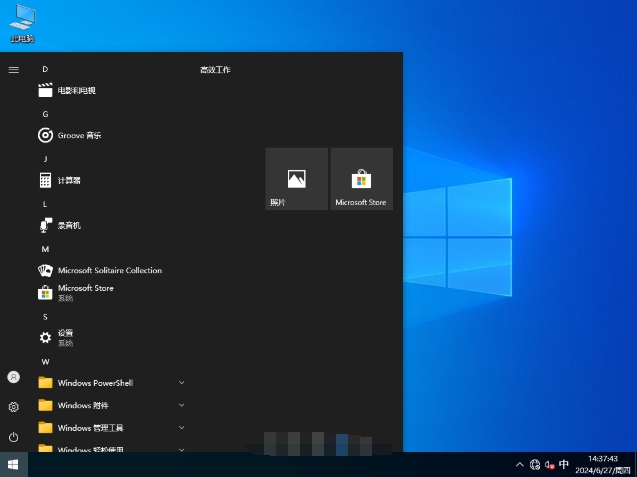
Task: Open the Movies & TV app icon
Action: (45, 90)
